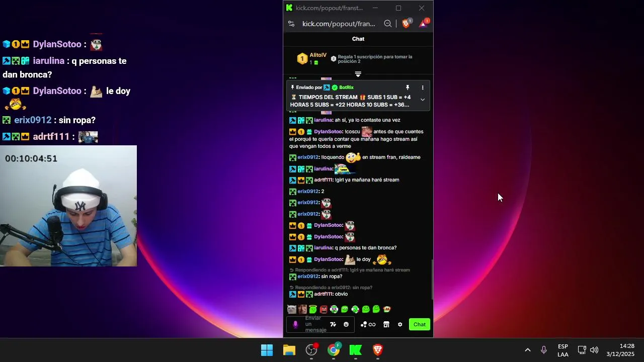Open Brave browser taskbar icon
Image resolution: width=644 pixels, height=362 pixels.
378,350
